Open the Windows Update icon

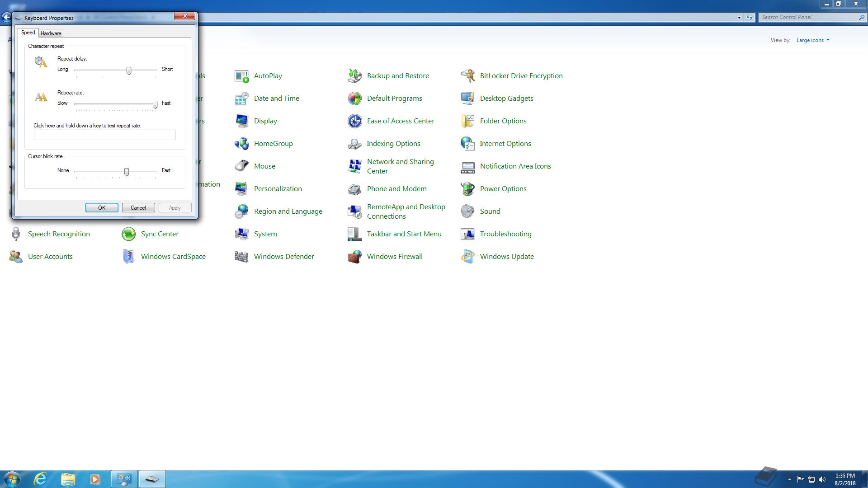(467, 257)
